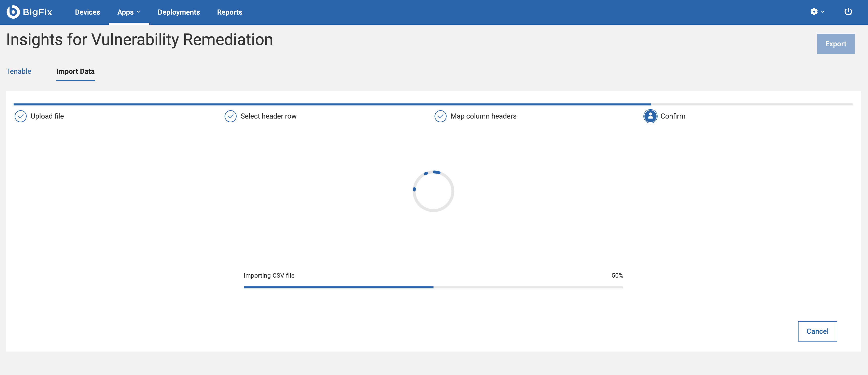This screenshot has width=868, height=375.
Task: Click the Upload file checkmark icon
Action: (x=21, y=116)
